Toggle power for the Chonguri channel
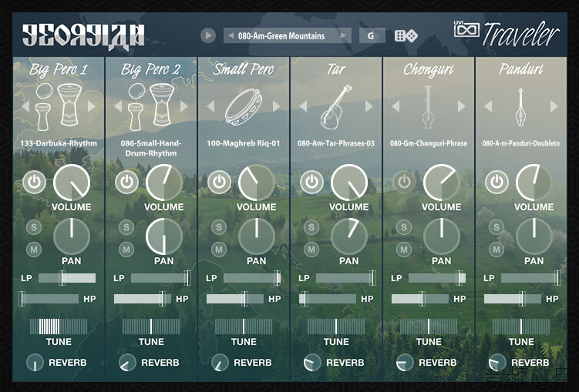Viewport: 579px width, 392px height. coord(404,182)
